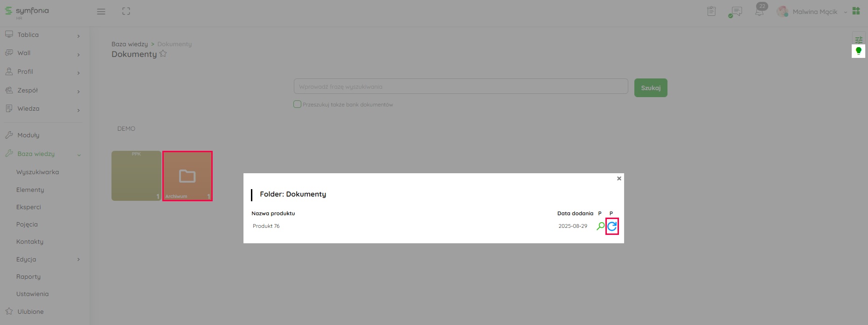
Task: Click the Baza wiedzy breadcrumb link
Action: [x=129, y=44]
